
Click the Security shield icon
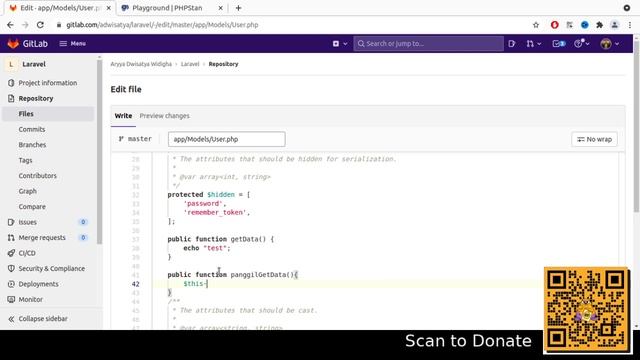coord(11,269)
